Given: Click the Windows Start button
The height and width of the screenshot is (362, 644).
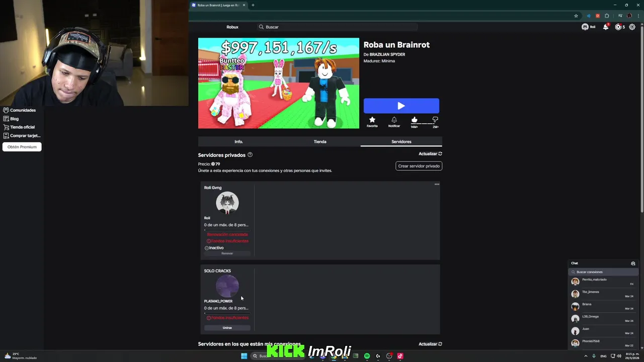Looking at the screenshot, I should pyautogui.click(x=244, y=356).
